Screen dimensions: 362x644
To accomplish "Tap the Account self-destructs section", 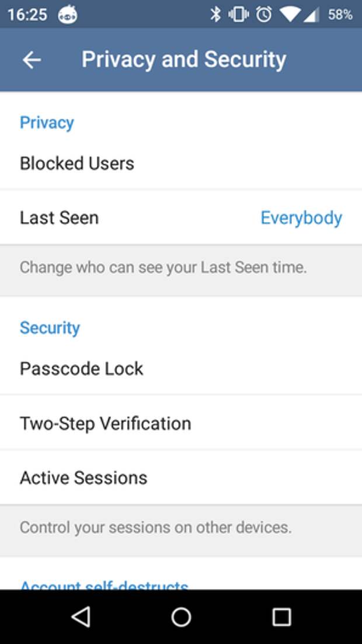I will 105,584.
